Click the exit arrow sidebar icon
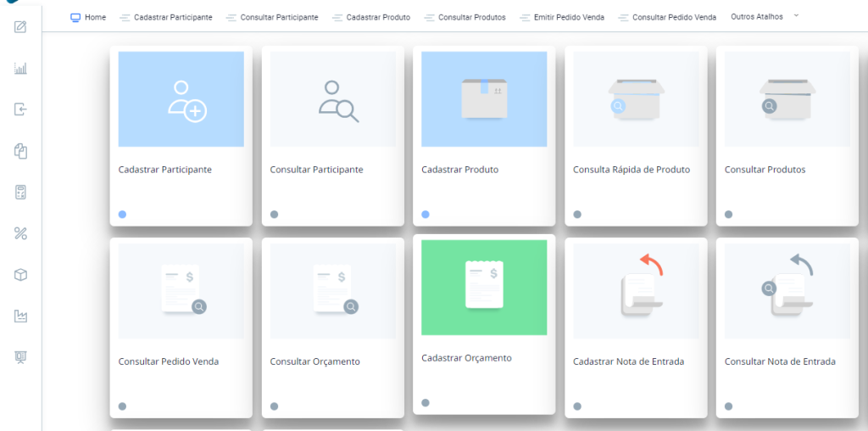This screenshot has height=431, width=868. click(21, 109)
